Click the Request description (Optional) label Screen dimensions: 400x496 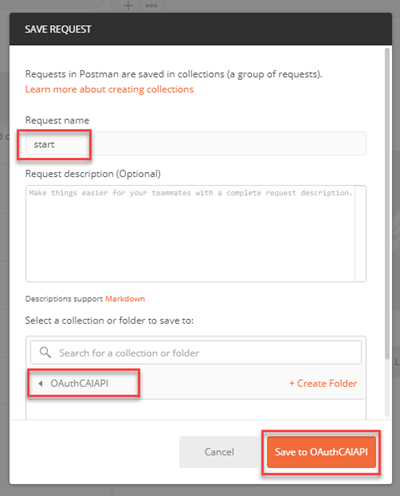pos(93,174)
